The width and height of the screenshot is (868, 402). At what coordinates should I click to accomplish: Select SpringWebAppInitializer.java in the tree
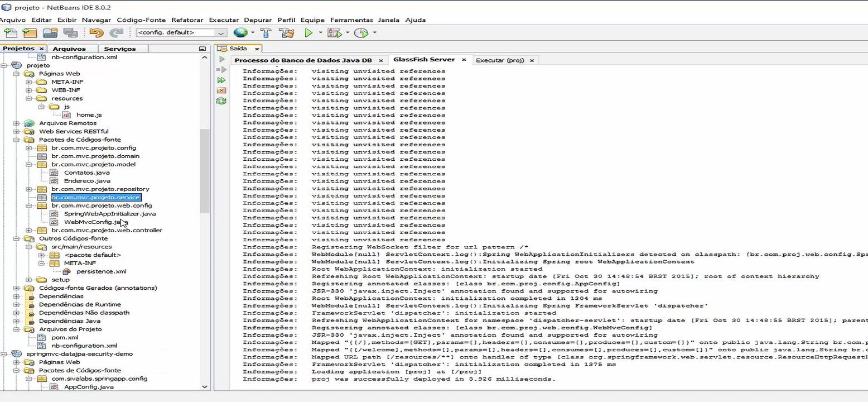click(110, 214)
